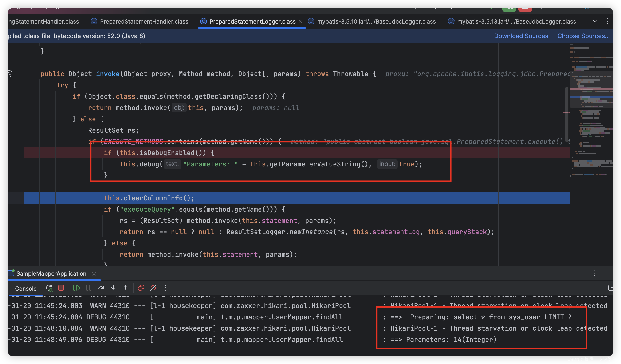Pause the running program

[x=89, y=288]
